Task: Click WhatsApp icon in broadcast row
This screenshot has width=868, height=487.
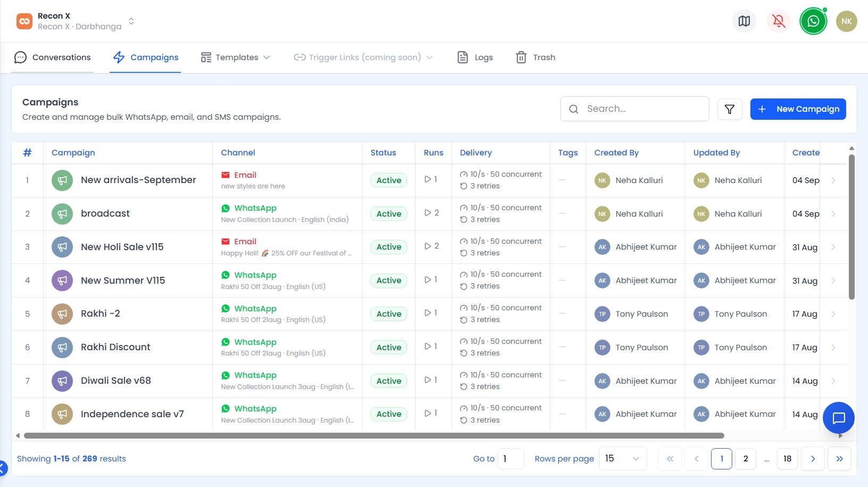Action: [226, 208]
